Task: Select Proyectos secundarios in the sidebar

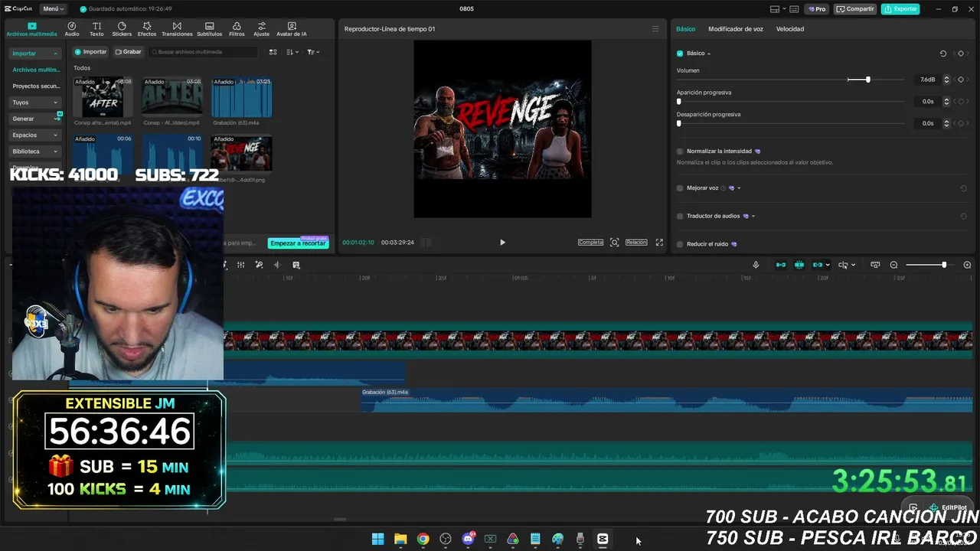Action: coord(35,86)
